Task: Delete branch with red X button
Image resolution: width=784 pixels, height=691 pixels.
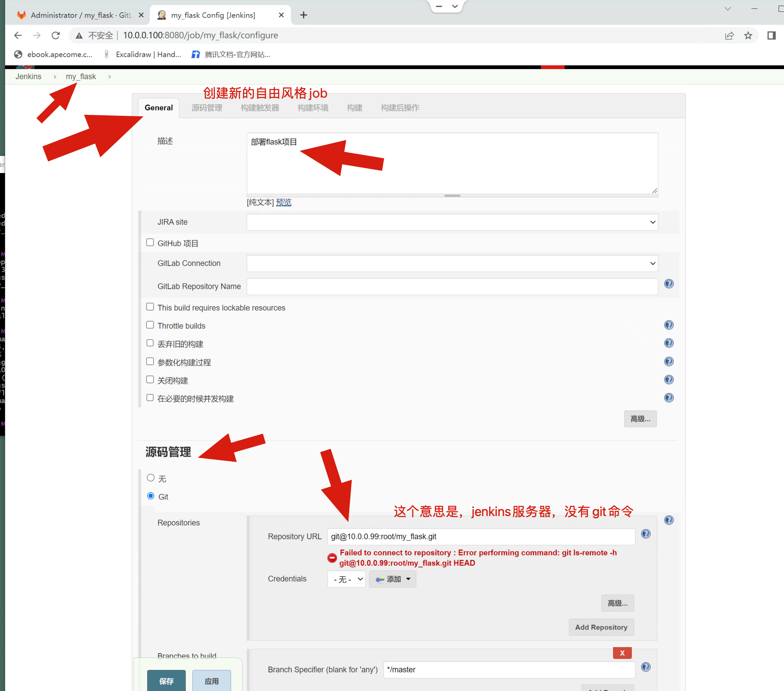Action: click(x=622, y=653)
